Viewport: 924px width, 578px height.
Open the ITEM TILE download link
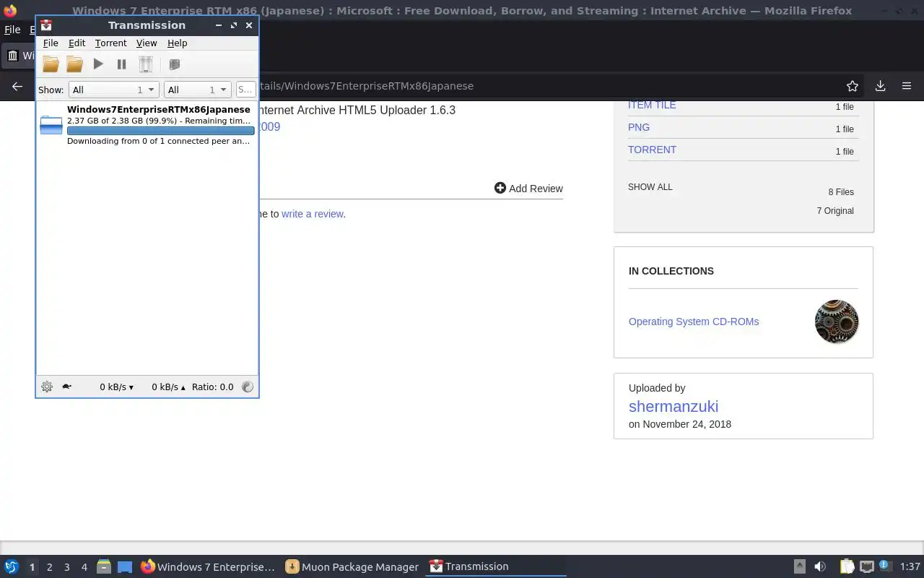[x=652, y=105]
